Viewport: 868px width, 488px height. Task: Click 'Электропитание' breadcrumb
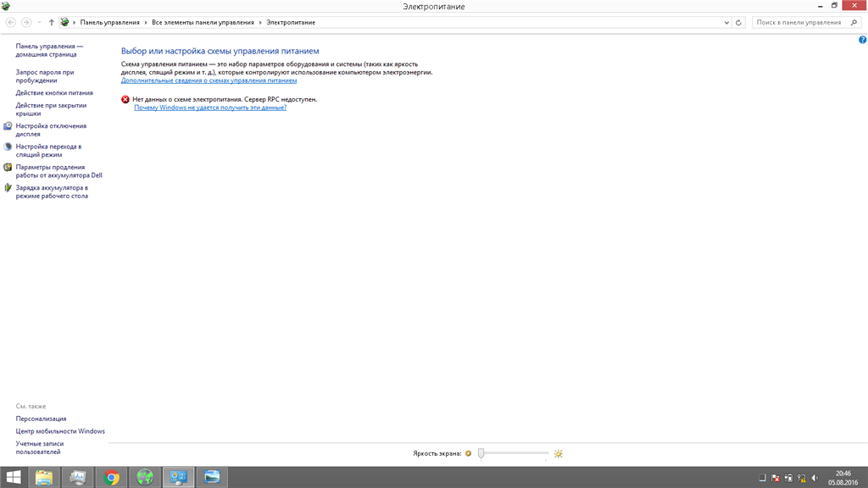(291, 23)
